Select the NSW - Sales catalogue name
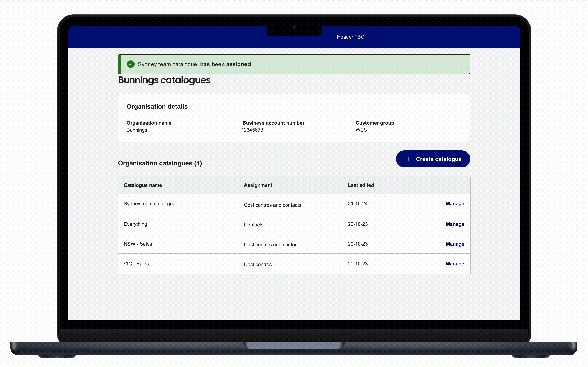The width and height of the screenshot is (588, 367). click(138, 244)
